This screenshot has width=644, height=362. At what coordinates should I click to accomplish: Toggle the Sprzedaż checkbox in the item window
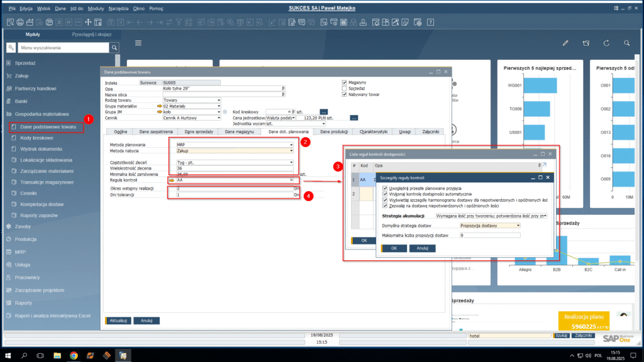[x=345, y=88]
